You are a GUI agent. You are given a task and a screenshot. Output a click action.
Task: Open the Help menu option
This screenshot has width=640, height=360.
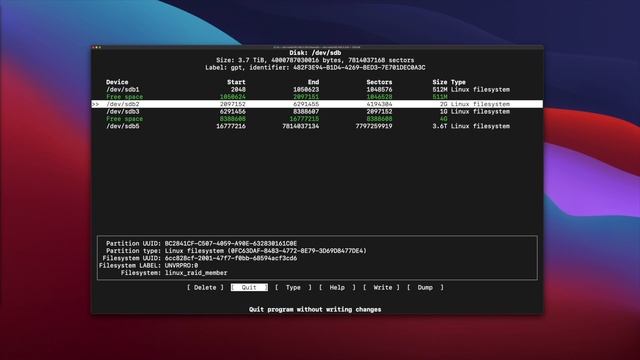coord(337,287)
